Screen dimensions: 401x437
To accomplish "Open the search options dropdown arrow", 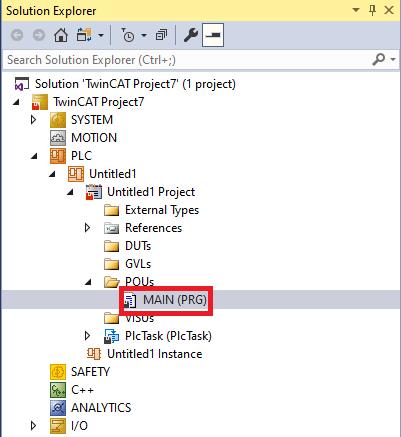I will (393, 60).
